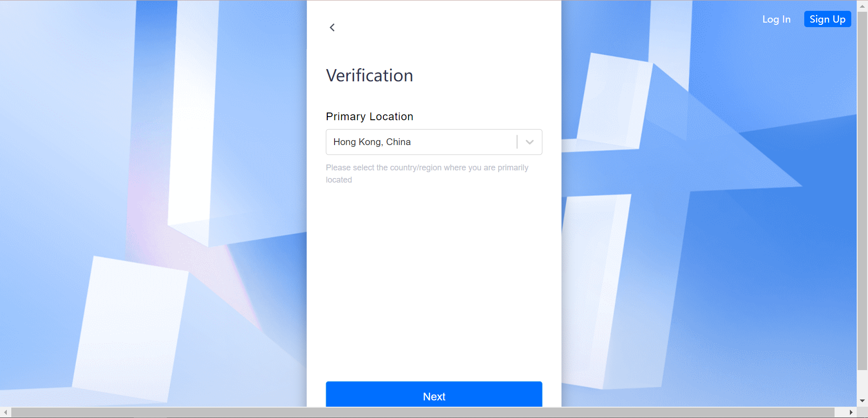Click the Next button
This screenshot has height=418, width=868.
[434, 395]
